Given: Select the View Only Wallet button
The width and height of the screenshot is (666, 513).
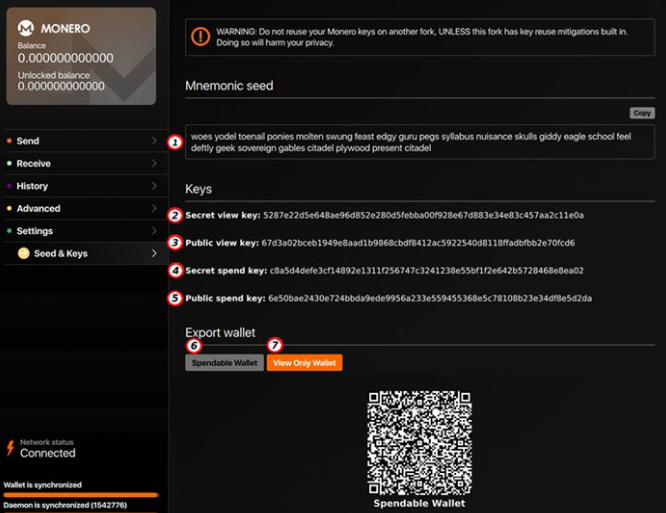Looking at the screenshot, I should [305, 363].
